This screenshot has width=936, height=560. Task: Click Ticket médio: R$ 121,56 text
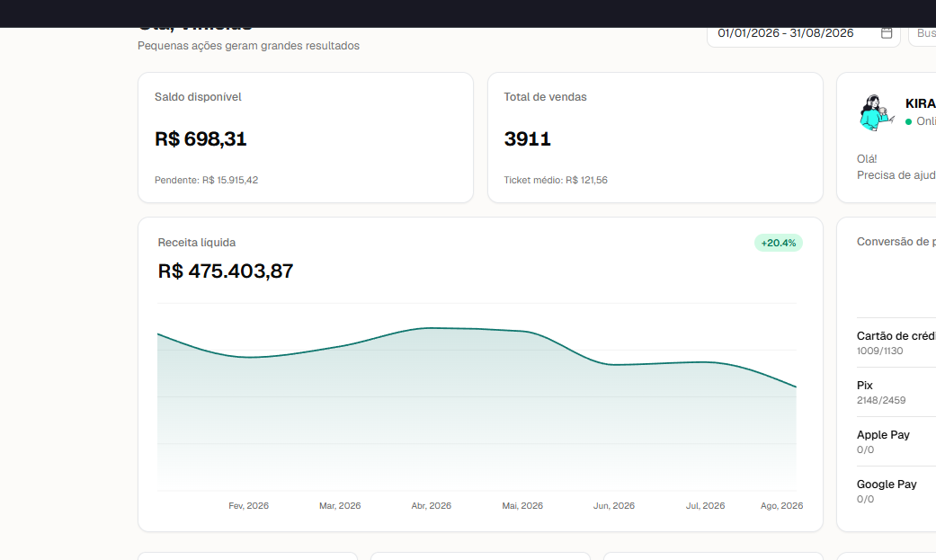[556, 180]
